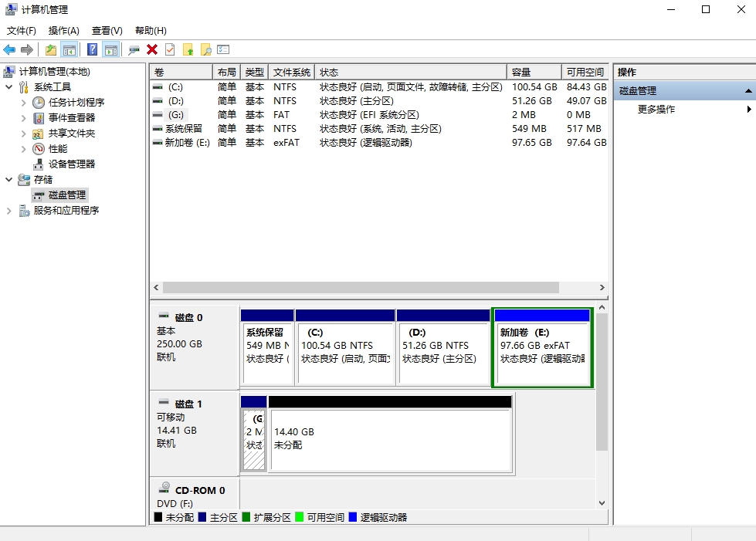Collapse the 存储 node arrow

pos(8,179)
